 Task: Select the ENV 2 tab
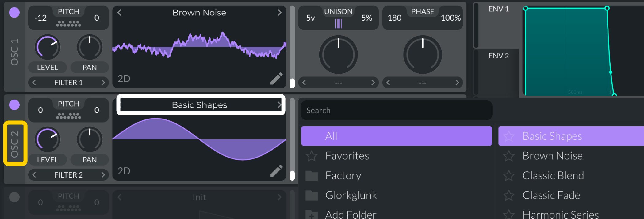coord(498,56)
